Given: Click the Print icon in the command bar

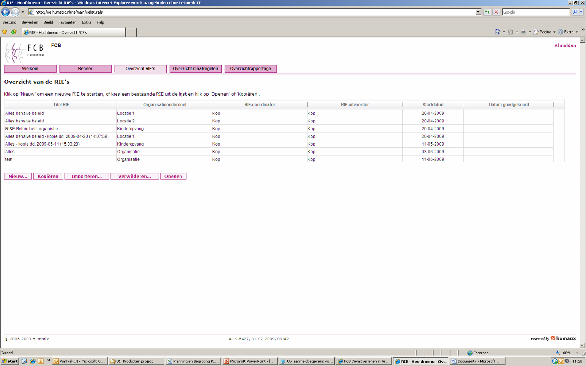Looking at the screenshot, I should [x=523, y=32].
